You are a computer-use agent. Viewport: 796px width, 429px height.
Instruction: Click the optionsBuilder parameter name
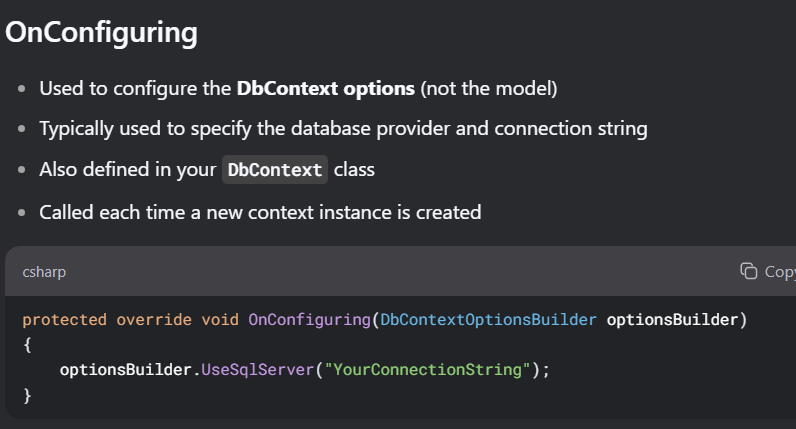(672, 320)
